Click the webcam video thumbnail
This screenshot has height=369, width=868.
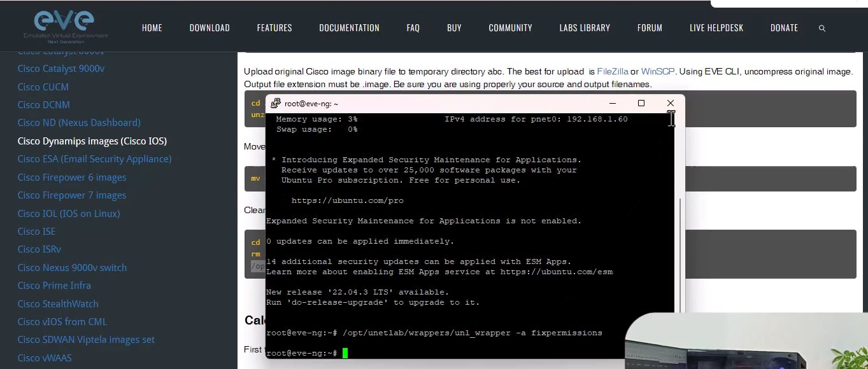click(x=746, y=341)
